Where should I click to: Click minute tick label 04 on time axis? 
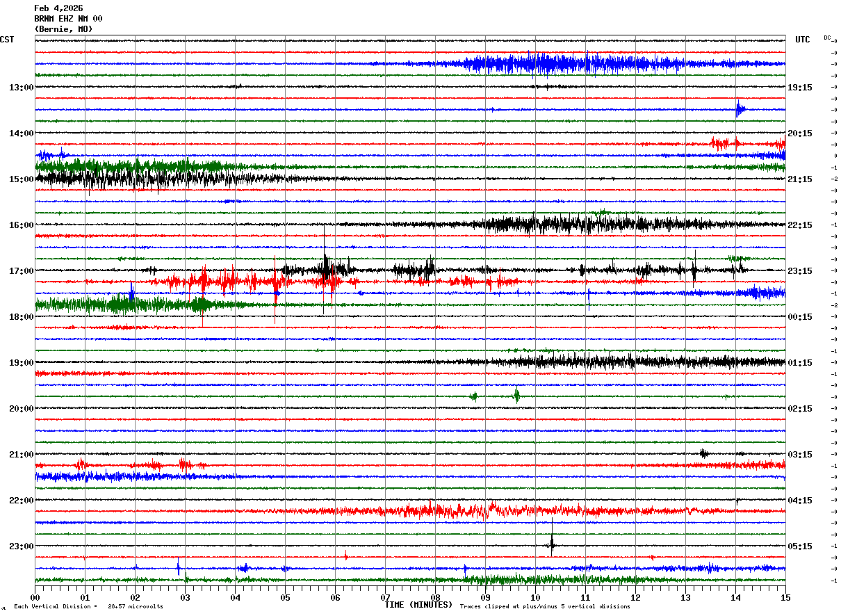235,597
